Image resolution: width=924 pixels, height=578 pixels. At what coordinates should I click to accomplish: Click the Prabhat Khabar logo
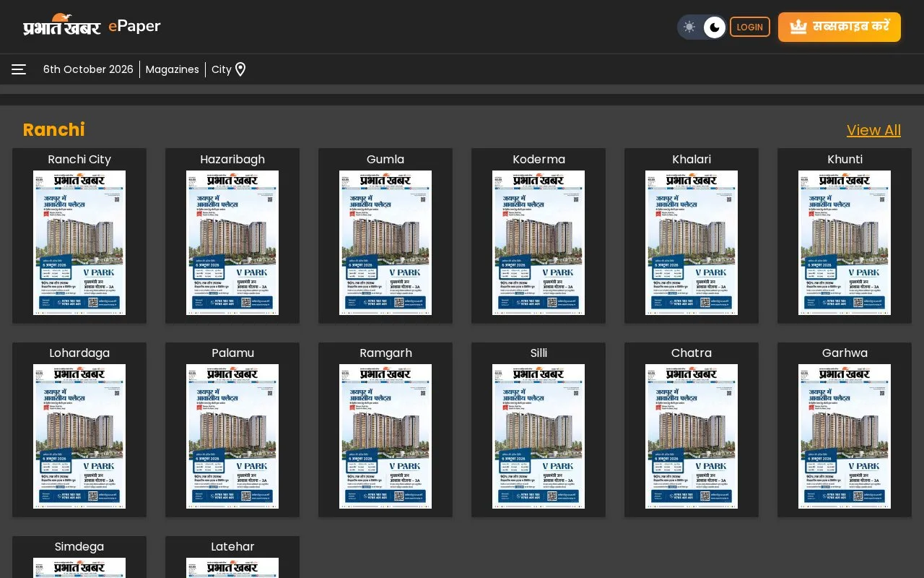pos(62,25)
